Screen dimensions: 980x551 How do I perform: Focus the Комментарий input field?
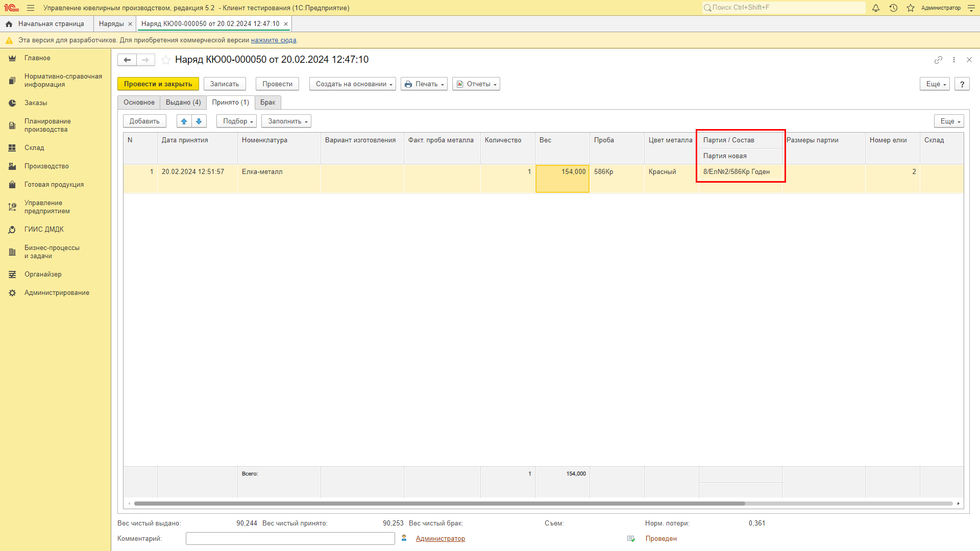tap(290, 539)
